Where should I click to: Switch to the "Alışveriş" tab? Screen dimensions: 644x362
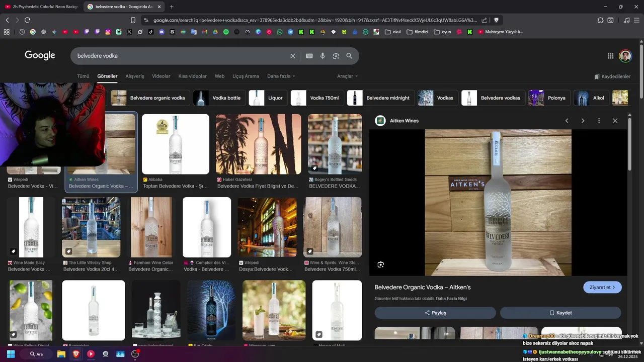pos(135,76)
